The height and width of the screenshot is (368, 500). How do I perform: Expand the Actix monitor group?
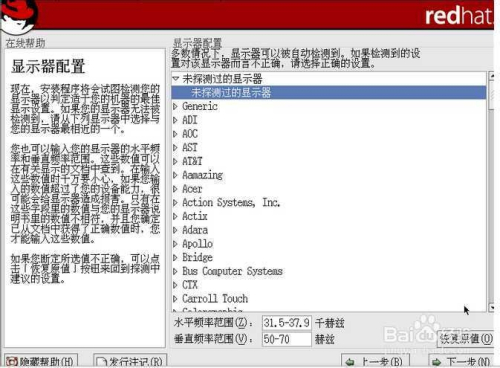click(175, 216)
